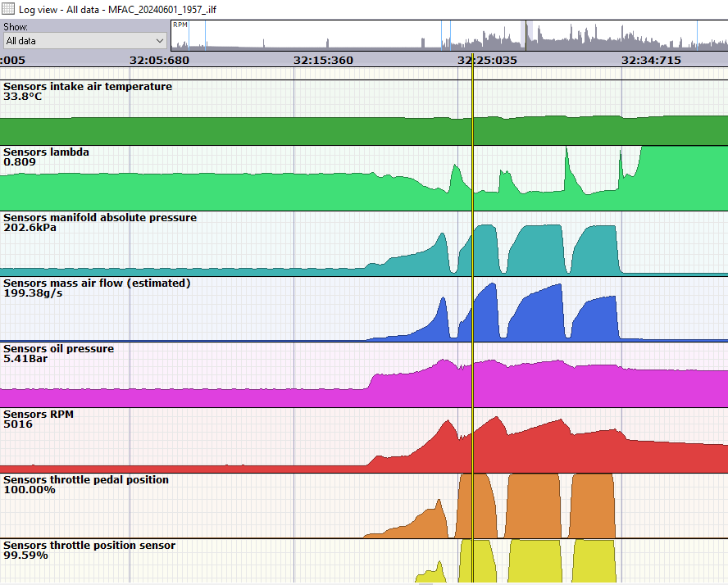Select 'Sensors mass air flow (estimated)' label
Screen dimensions: 728x585
tap(97, 283)
